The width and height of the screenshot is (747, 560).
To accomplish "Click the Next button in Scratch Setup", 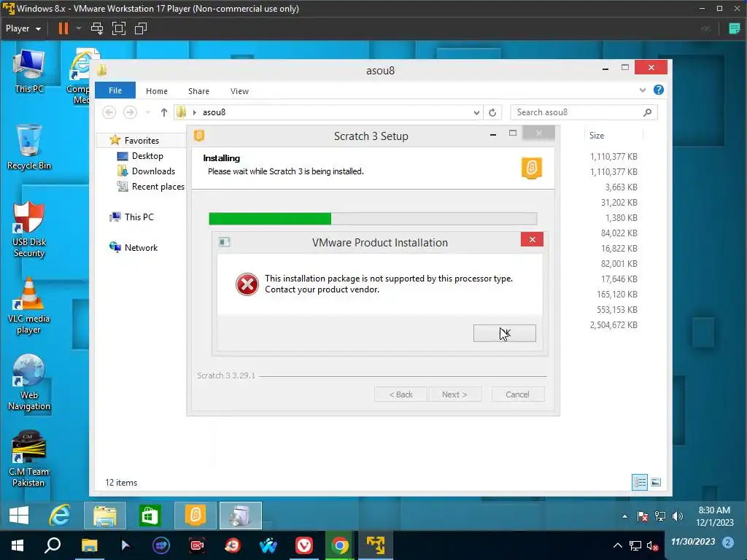I will coord(455,394).
